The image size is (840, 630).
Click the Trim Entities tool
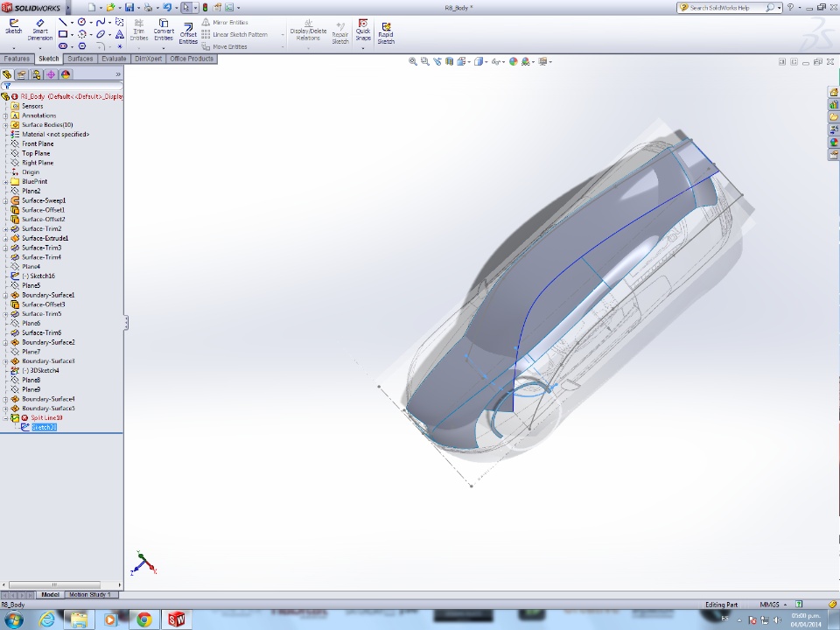pyautogui.click(x=139, y=30)
